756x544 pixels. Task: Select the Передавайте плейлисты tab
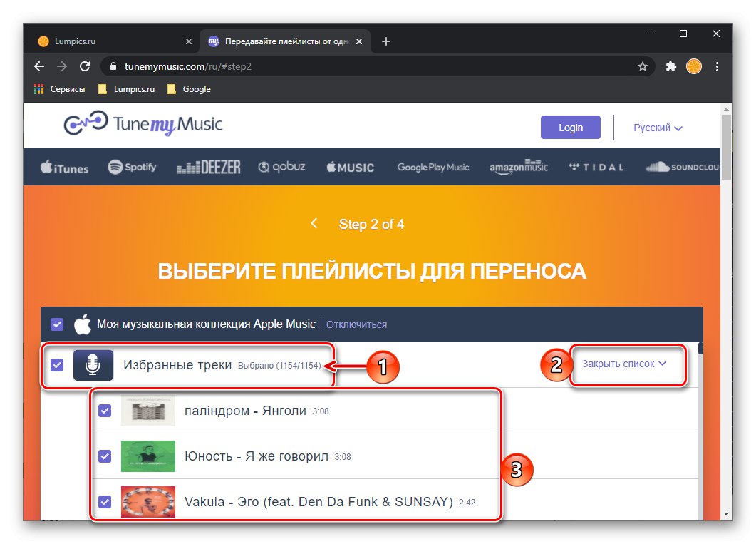[286, 41]
